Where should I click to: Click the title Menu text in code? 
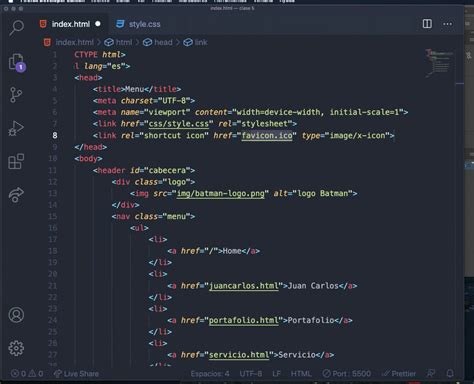(134, 89)
